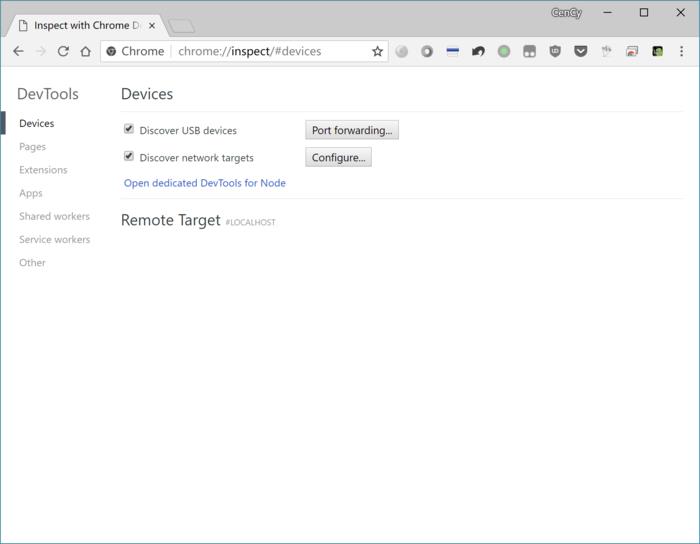Click the green circle extension icon
Viewport: 700px width, 544px height.
pos(504,51)
